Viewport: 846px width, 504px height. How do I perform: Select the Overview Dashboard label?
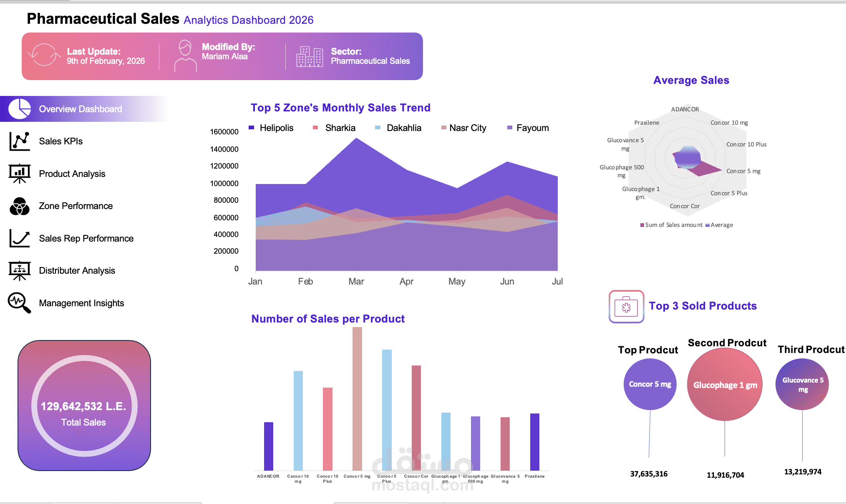coord(81,109)
